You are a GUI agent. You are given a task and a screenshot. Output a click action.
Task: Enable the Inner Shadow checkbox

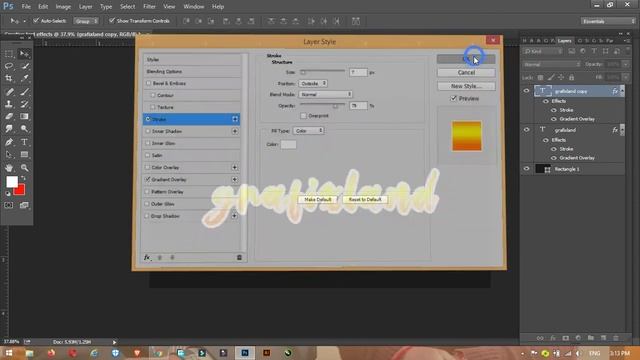coord(148,131)
